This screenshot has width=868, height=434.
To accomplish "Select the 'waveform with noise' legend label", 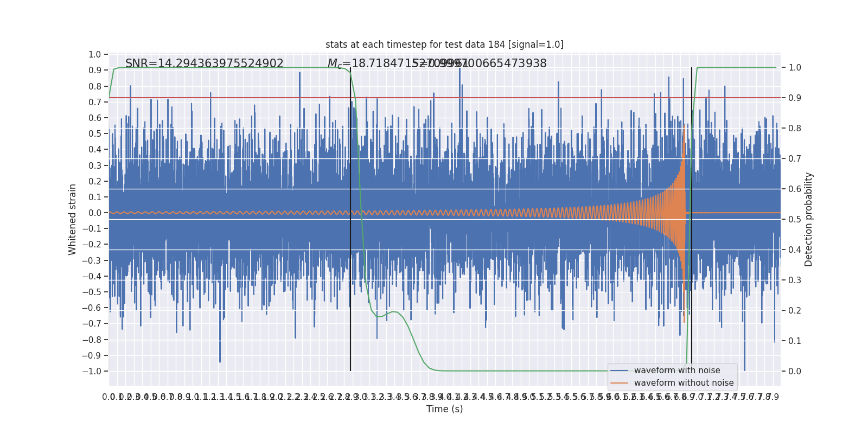I will click(677, 371).
